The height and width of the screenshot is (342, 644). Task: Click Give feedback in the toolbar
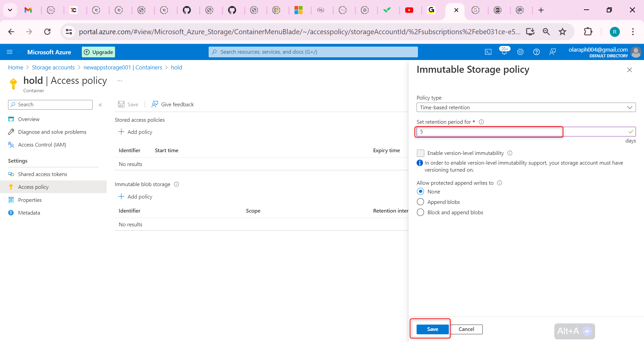(x=173, y=105)
